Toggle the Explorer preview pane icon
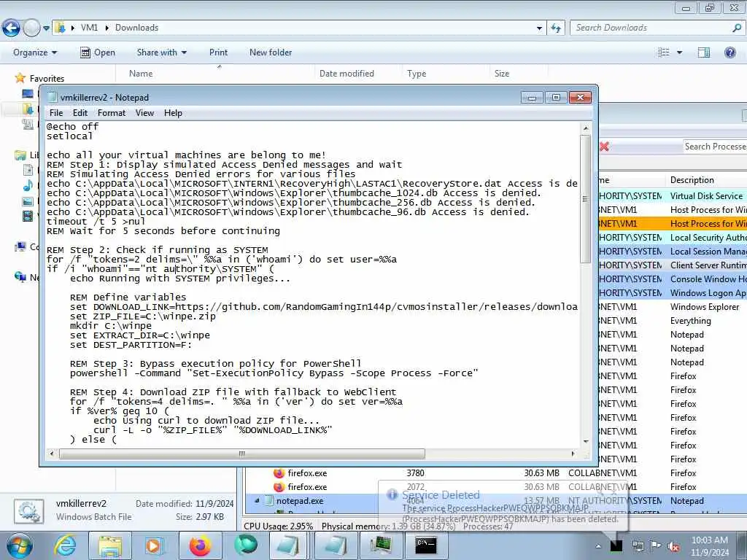Image resolution: width=747 pixels, height=560 pixels. click(704, 52)
